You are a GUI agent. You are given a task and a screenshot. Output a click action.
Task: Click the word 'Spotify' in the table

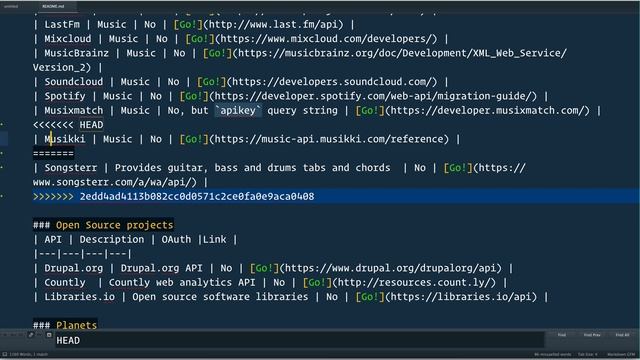pyautogui.click(x=65, y=96)
